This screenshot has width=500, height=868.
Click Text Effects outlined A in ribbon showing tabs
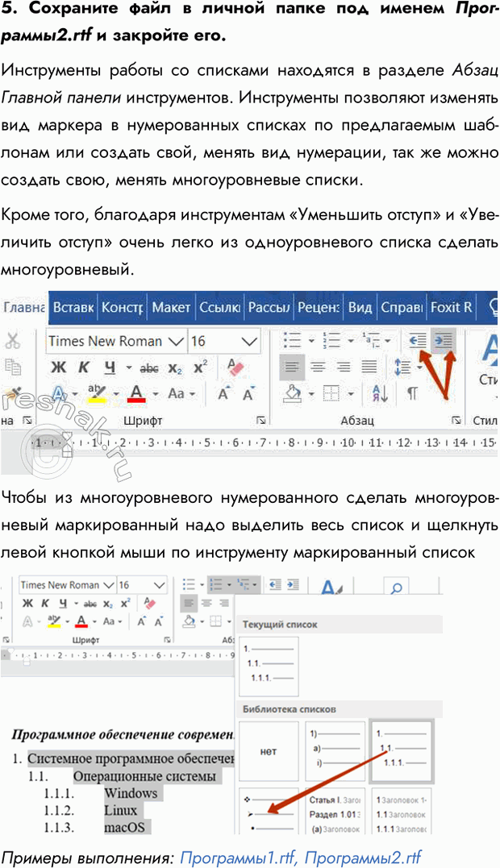pyautogui.click(x=59, y=393)
